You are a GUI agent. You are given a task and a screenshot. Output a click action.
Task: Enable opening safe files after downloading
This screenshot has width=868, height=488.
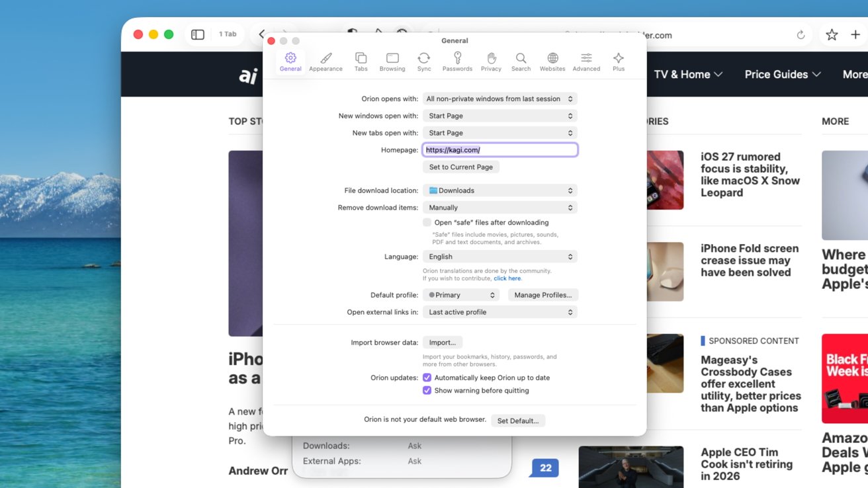pyautogui.click(x=427, y=222)
